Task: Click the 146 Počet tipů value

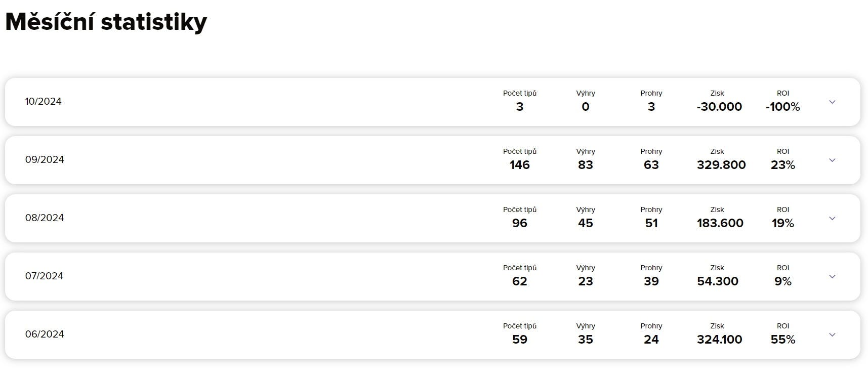Action: [520, 165]
